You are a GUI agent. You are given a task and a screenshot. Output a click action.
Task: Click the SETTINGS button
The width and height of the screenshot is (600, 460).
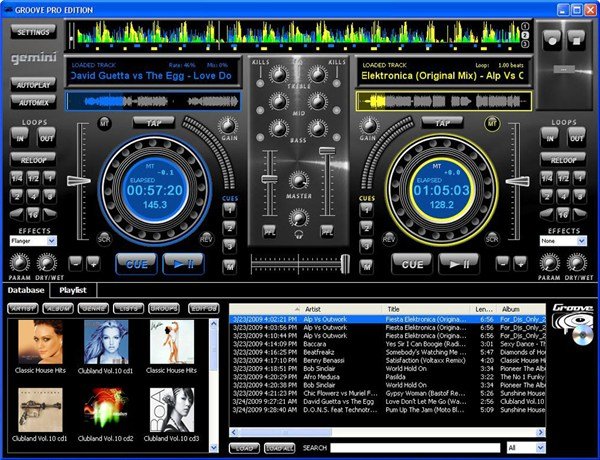(33, 32)
